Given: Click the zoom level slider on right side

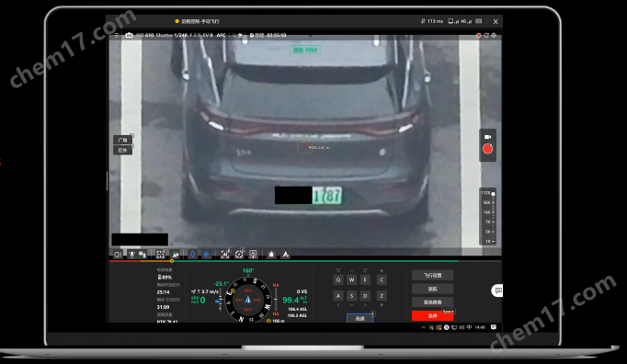Looking at the screenshot, I should click(x=488, y=217).
